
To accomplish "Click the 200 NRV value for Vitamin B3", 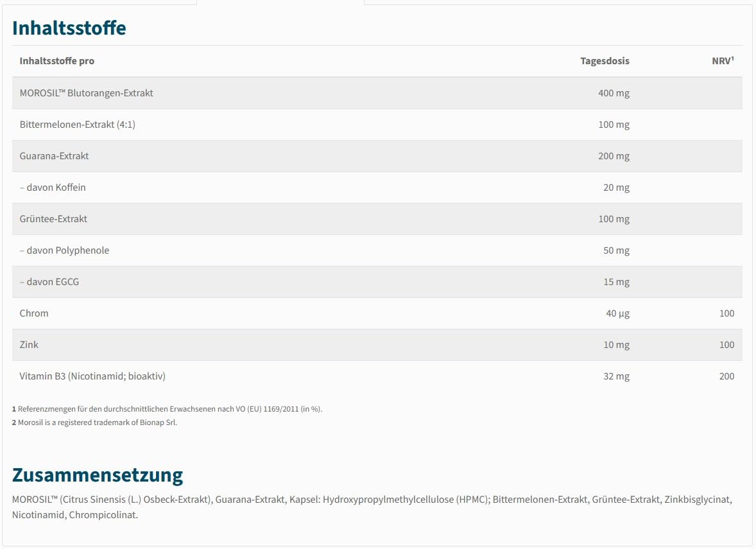I will pos(726,376).
